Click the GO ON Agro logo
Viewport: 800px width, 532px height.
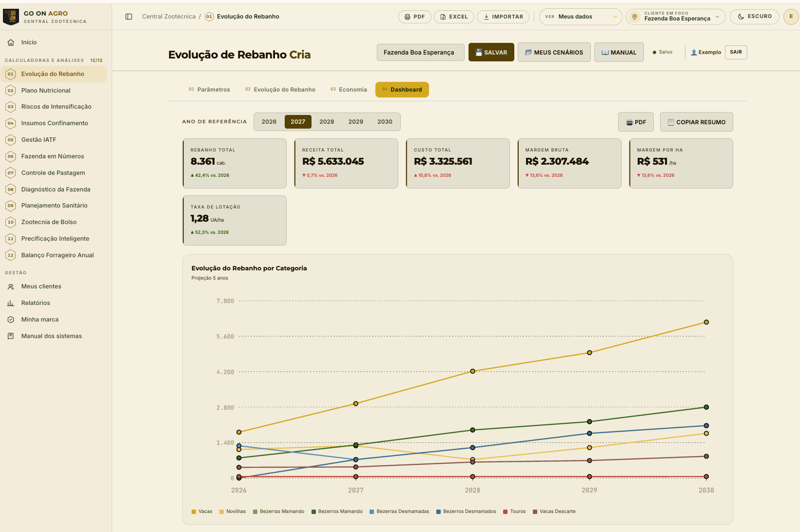click(x=11, y=17)
